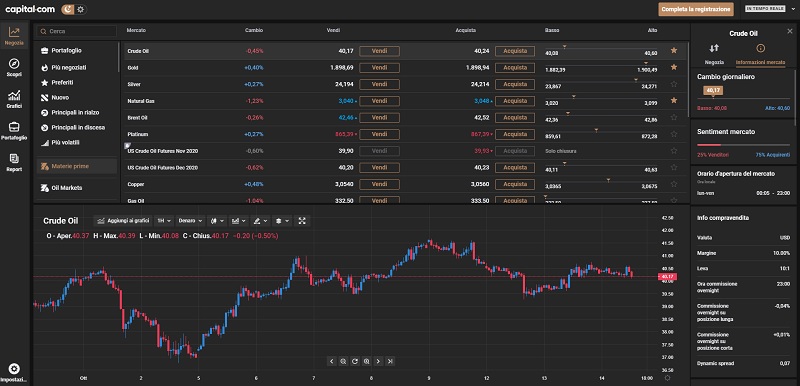This screenshot has width=800, height=386.
Task: Select Principali in discesa category
Action: click(72, 127)
